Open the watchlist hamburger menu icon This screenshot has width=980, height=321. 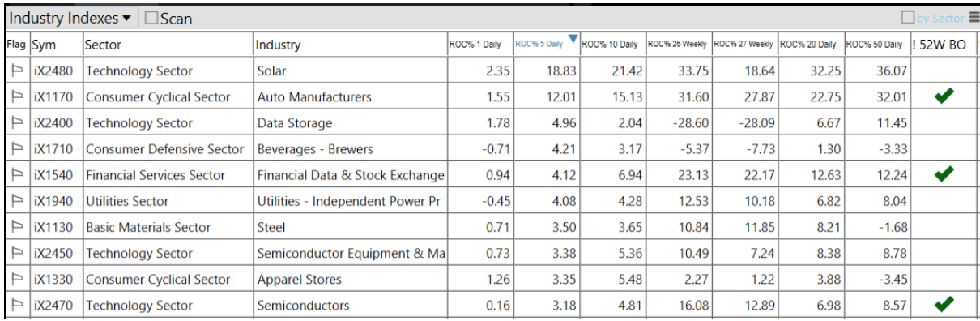pyautogui.click(x=973, y=18)
